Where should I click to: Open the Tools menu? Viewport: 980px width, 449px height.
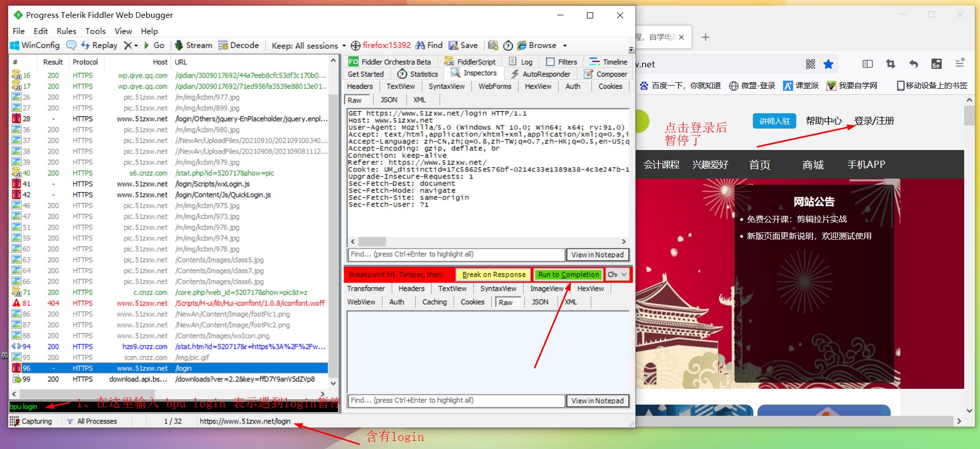(x=95, y=31)
